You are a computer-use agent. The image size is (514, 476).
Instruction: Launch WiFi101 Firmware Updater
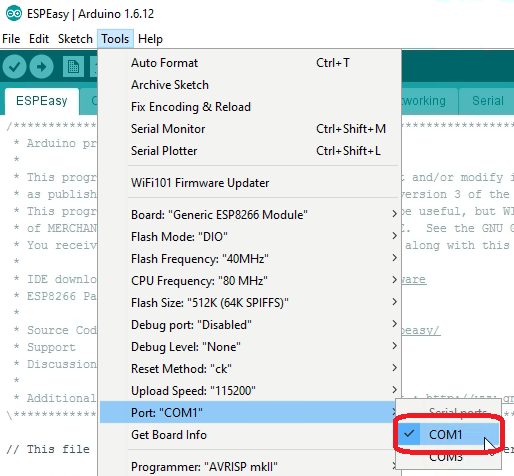[250, 183]
